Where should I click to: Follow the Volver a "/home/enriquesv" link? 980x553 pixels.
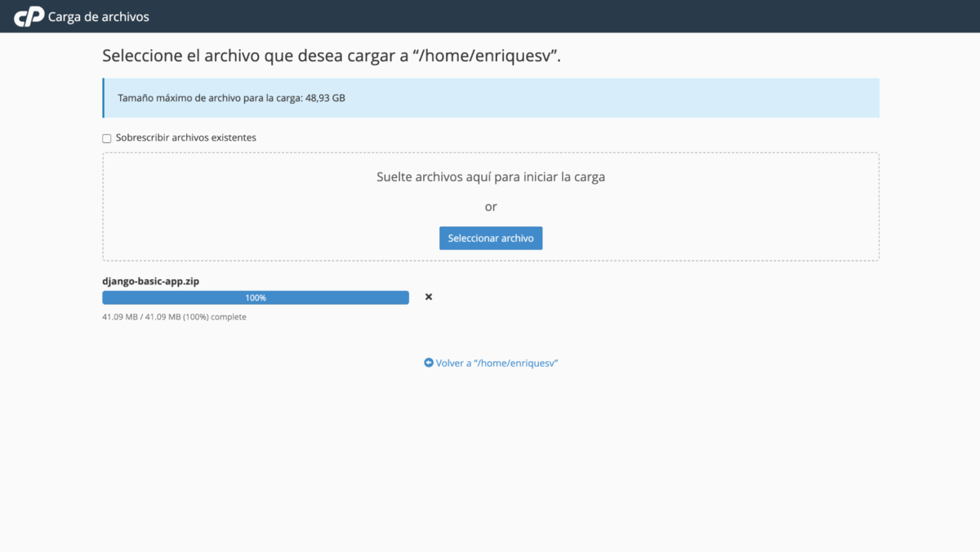click(x=491, y=363)
